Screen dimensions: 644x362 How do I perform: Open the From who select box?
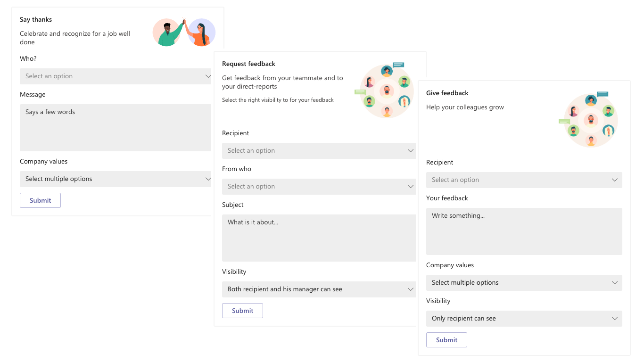coord(318,187)
